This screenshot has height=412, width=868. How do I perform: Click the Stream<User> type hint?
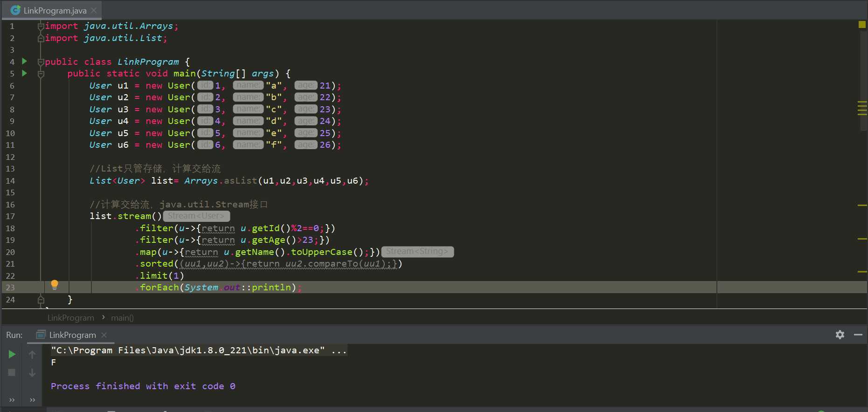(x=196, y=216)
